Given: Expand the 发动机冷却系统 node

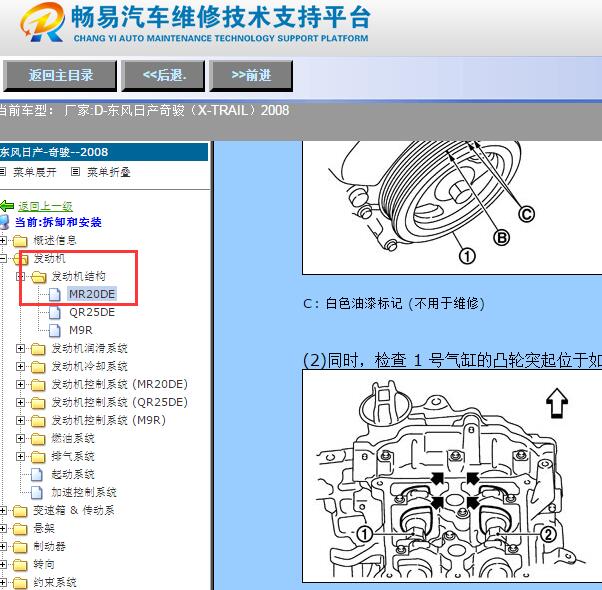Looking at the screenshot, I should point(20,367).
